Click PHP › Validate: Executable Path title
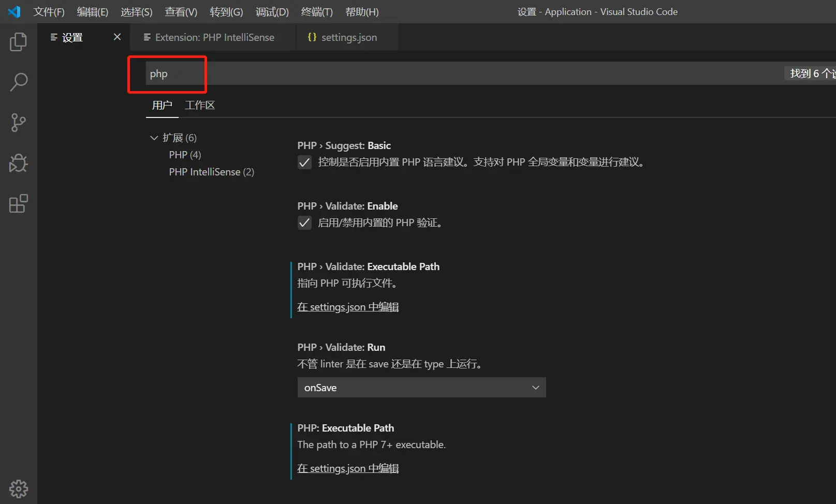836x504 pixels. click(368, 266)
